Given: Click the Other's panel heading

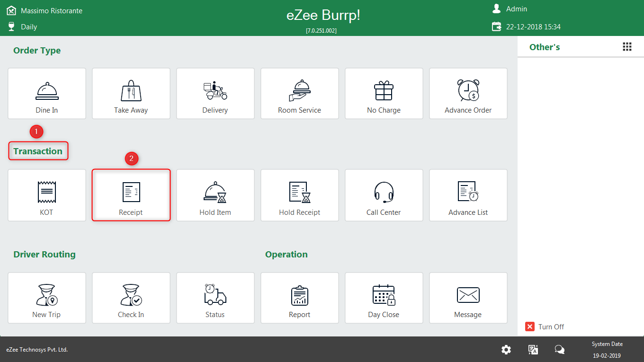Looking at the screenshot, I should pyautogui.click(x=545, y=47).
